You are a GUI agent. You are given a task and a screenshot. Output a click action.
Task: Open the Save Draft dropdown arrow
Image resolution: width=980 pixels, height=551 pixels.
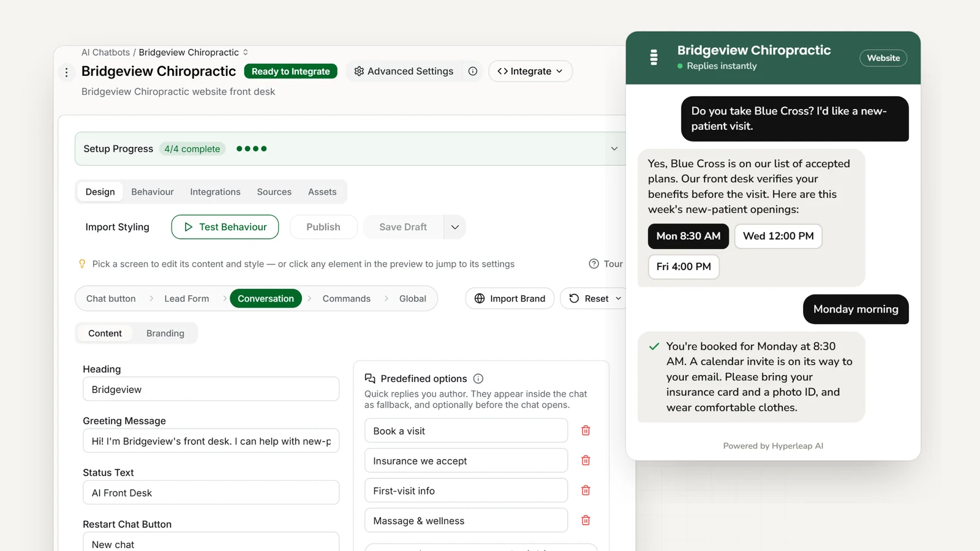455,227
